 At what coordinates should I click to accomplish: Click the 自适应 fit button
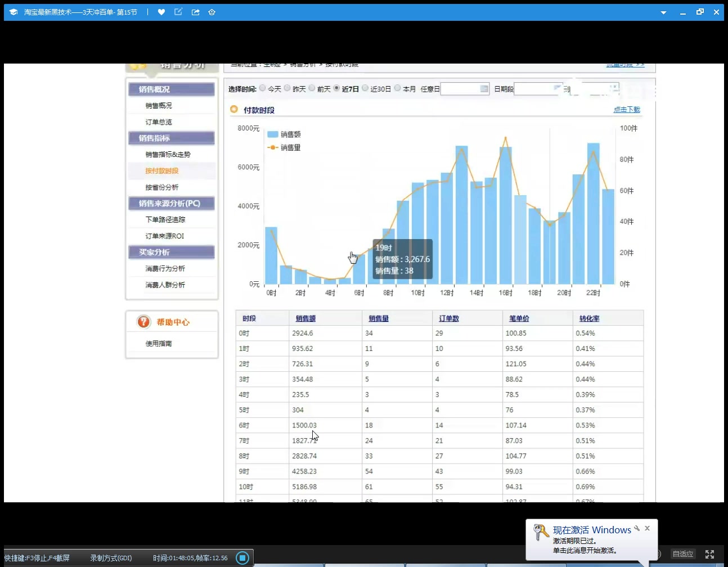(x=683, y=554)
